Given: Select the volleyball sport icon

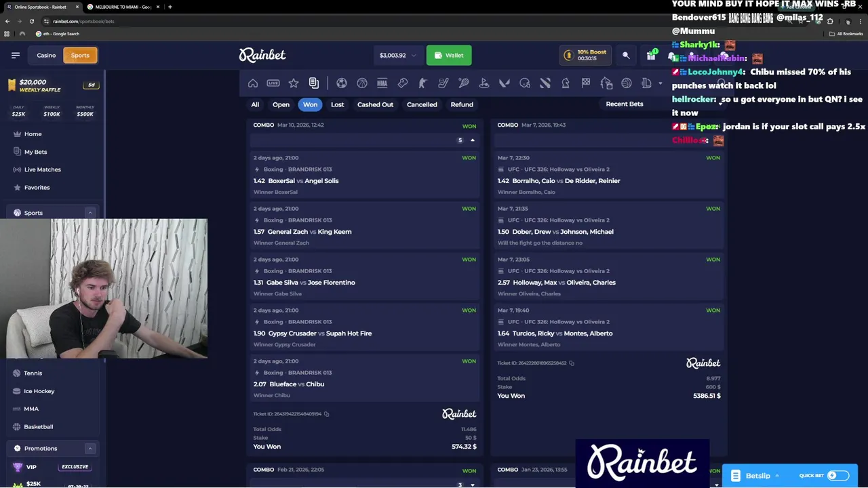Looking at the screenshot, I should click(627, 83).
